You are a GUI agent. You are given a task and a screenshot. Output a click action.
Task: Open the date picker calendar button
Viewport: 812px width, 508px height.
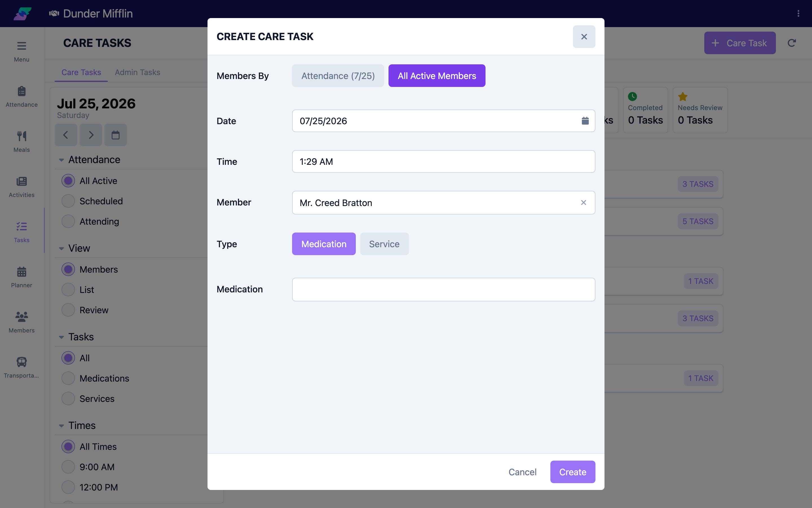(115, 135)
